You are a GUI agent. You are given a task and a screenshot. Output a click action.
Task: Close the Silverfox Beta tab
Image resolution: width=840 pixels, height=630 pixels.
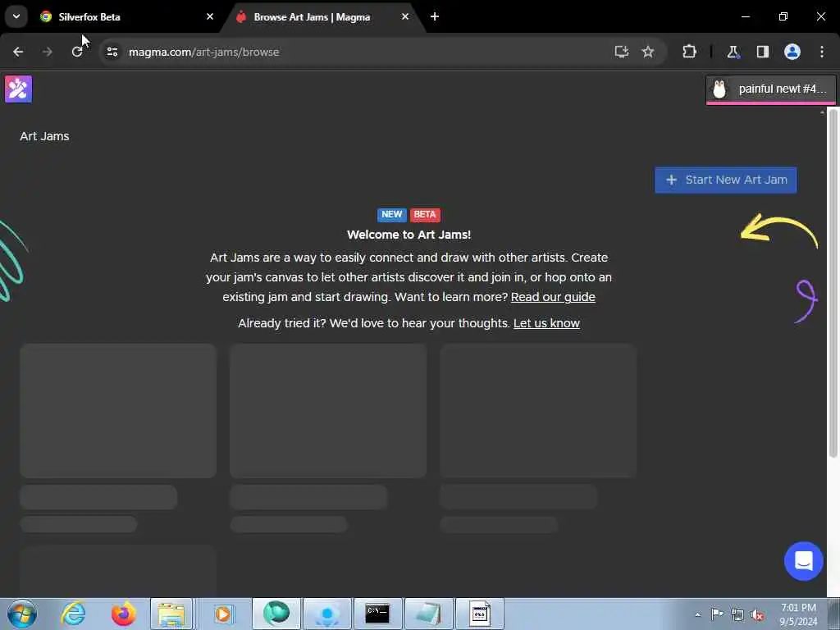(210, 16)
